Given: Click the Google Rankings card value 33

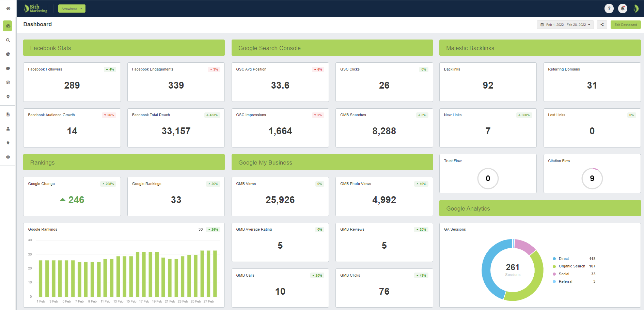Looking at the screenshot, I should click(x=176, y=200).
